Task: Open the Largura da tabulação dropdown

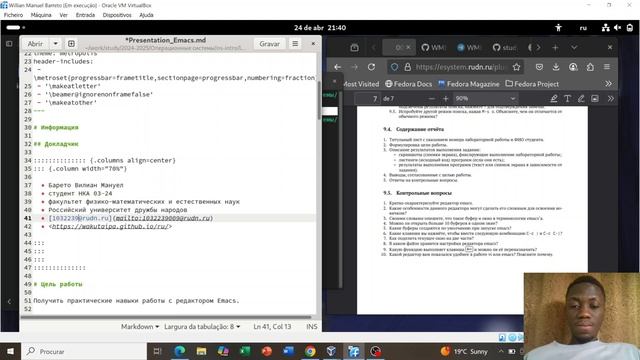Action: 202,327
